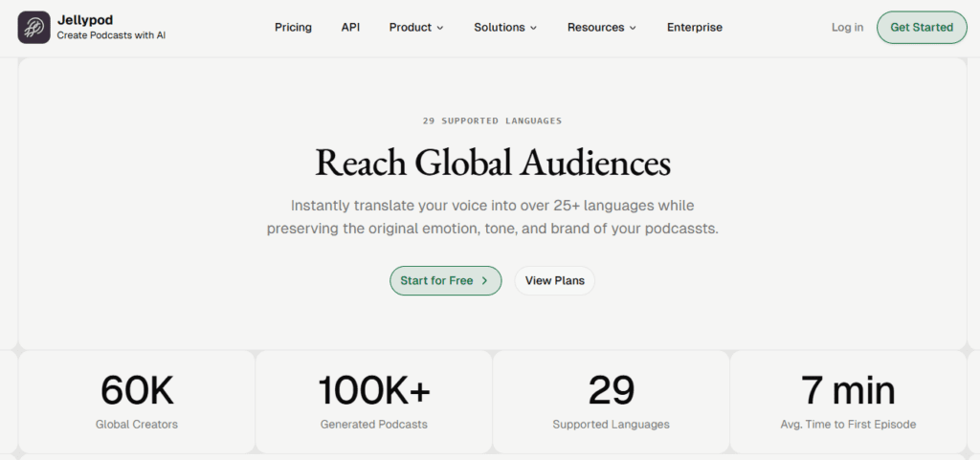Click the translation description paragraph text
Image resolution: width=980 pixels, height=460 pixels.
pyautogui.click(x=492, y=217)
